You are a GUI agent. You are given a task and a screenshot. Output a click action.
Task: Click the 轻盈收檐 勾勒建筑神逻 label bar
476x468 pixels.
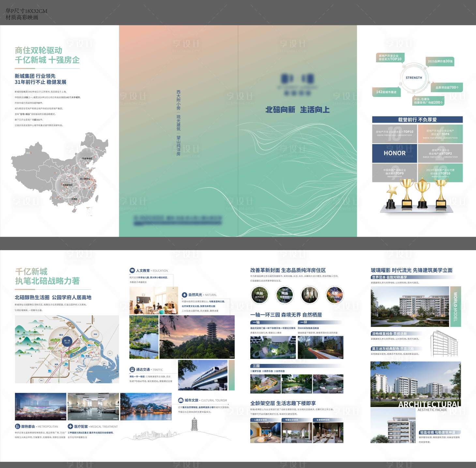pos(439,432)
